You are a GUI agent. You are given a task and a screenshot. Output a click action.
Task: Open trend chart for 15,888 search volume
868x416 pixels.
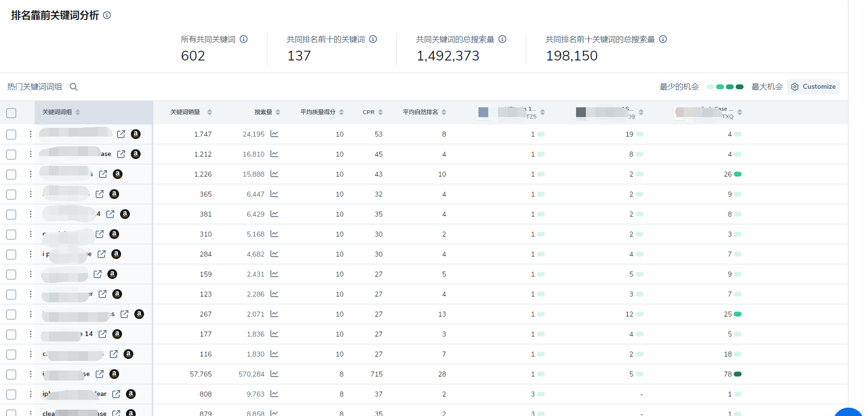(274, 174)
